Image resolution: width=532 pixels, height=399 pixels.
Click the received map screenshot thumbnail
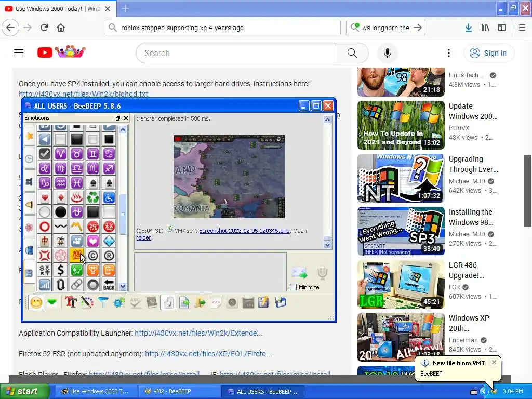(x=229, y=177)
